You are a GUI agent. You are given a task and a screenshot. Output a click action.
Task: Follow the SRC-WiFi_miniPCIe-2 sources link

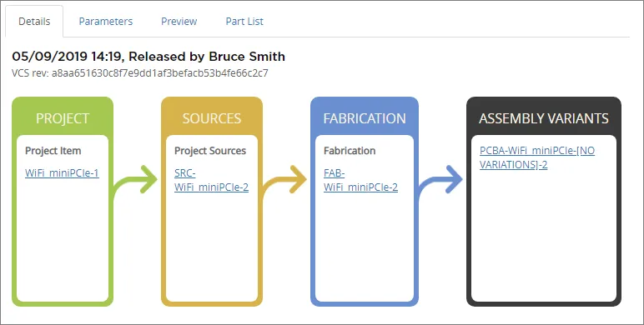[x=211, y=180]
